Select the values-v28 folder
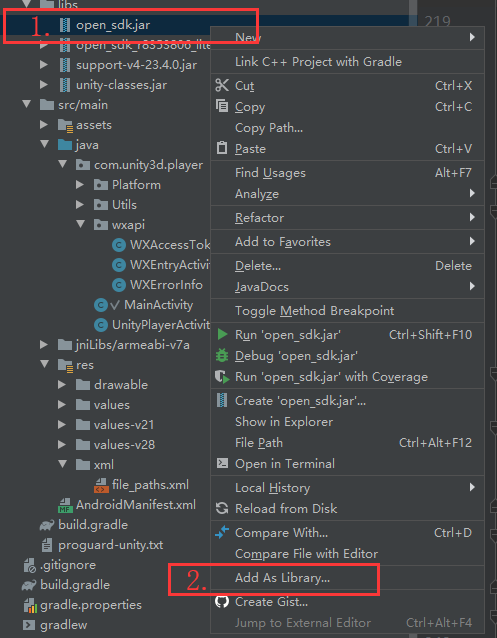The width and height of the screenshot is (497, 638). tap(124, 445)
